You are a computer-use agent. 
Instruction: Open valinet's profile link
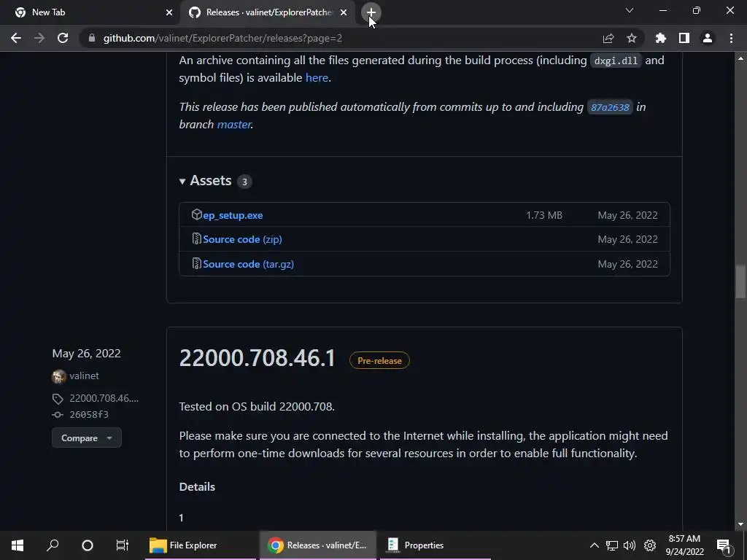(85, 376)
